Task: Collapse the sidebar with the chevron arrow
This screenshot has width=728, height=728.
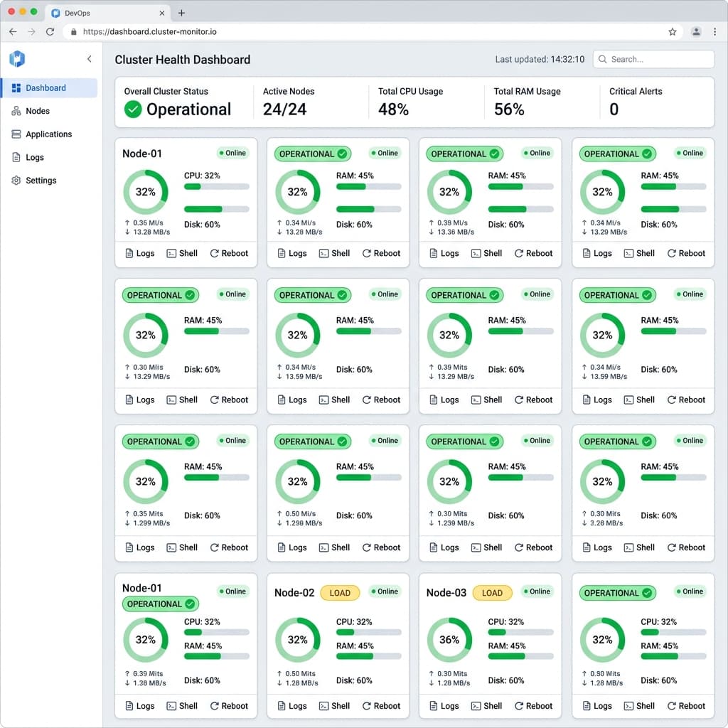Action: [89, 59]
